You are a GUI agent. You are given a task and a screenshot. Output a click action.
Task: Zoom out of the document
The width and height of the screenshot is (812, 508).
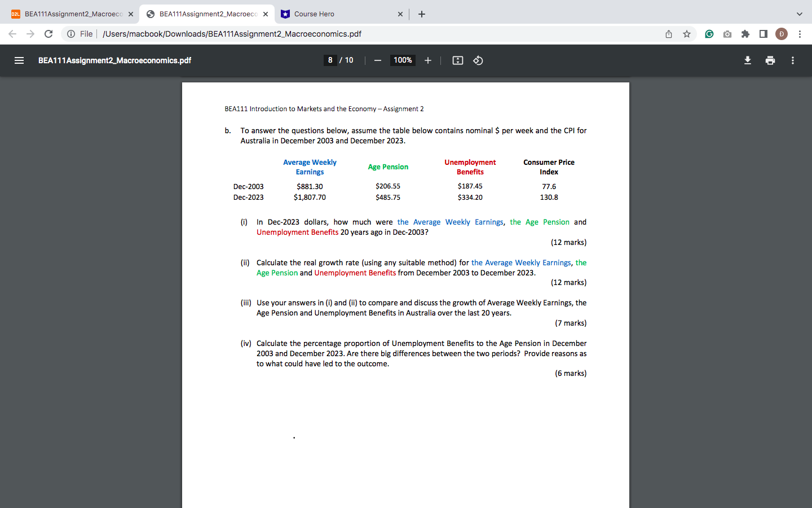(377, 60)
